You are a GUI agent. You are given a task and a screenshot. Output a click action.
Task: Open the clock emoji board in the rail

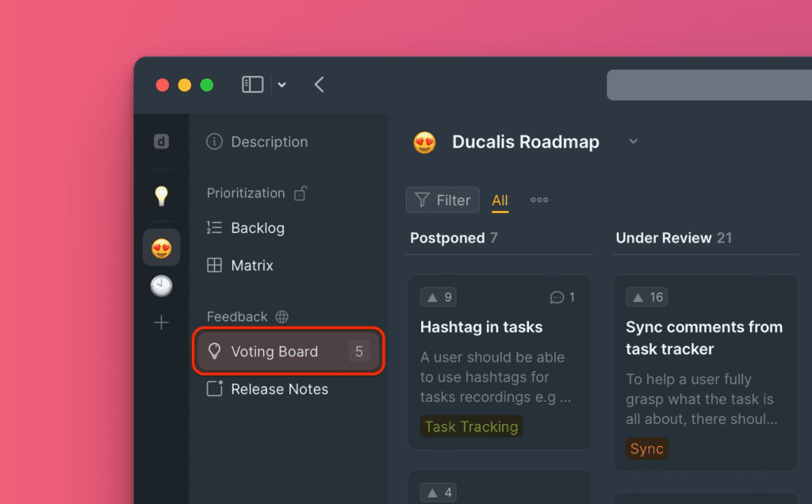pos(161,286)
